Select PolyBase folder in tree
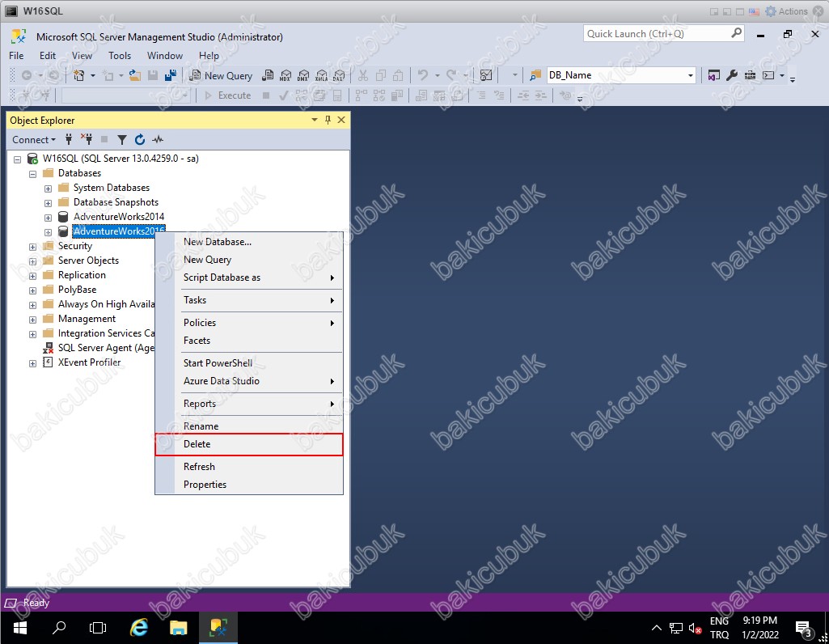The height and width of the screenshot is (644, 829). (77, 290)
